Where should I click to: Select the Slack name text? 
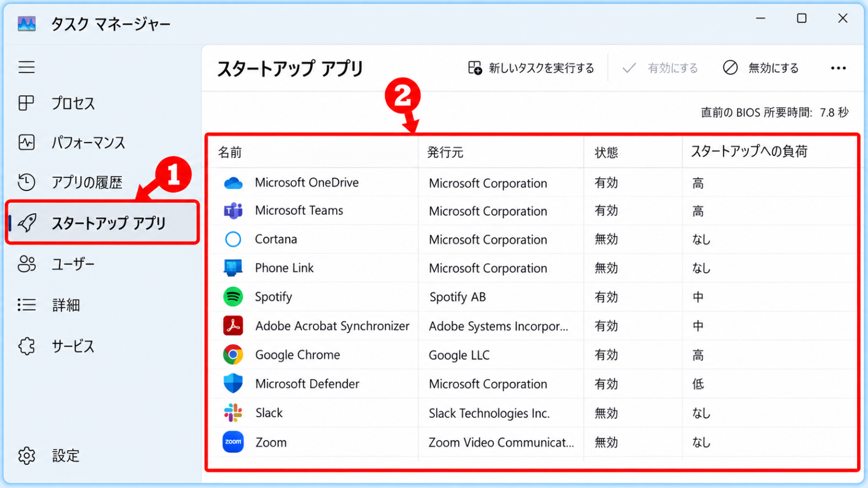[x=269, y=413]
